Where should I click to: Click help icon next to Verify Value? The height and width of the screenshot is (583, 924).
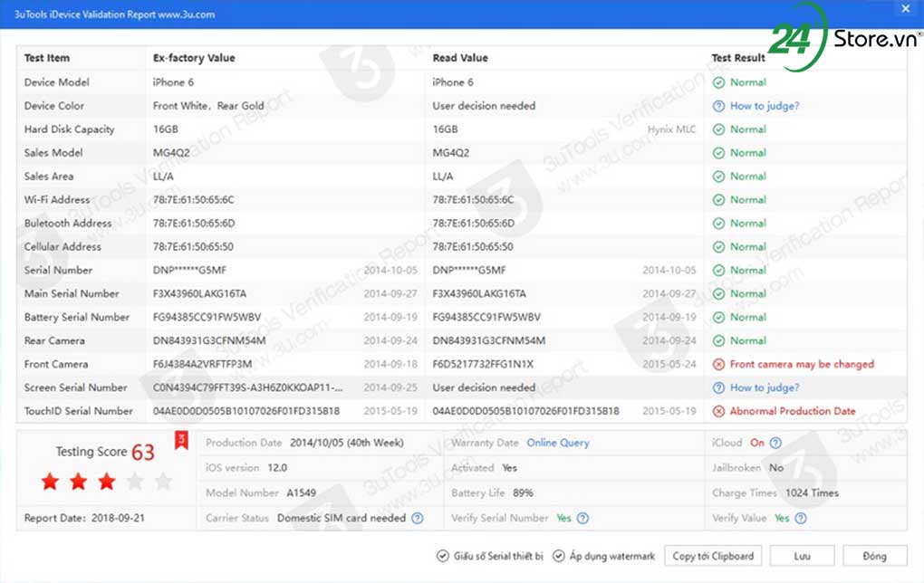tap(800, 519)
